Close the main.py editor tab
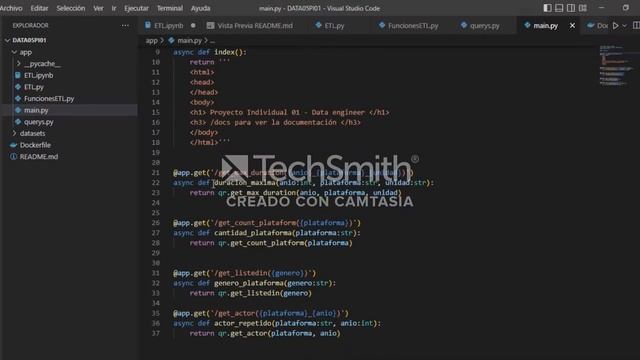The width and height of the screenshot is (640, 360). coord(572,26)
